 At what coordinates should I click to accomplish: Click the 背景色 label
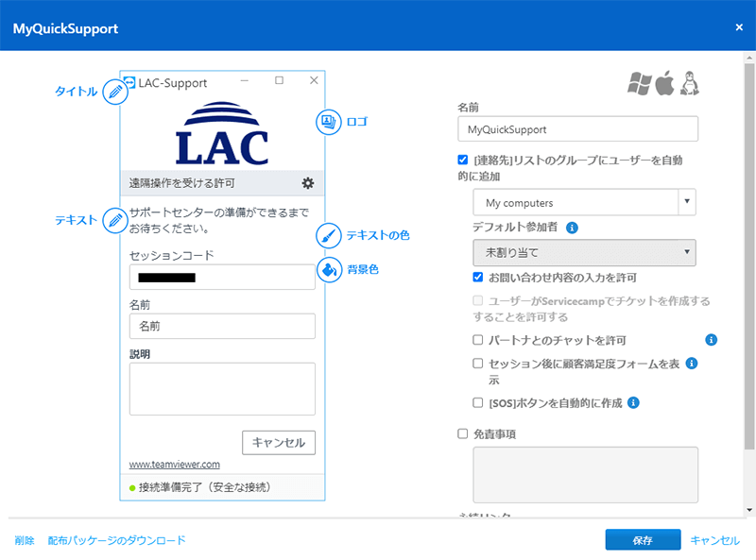[363, 269]
